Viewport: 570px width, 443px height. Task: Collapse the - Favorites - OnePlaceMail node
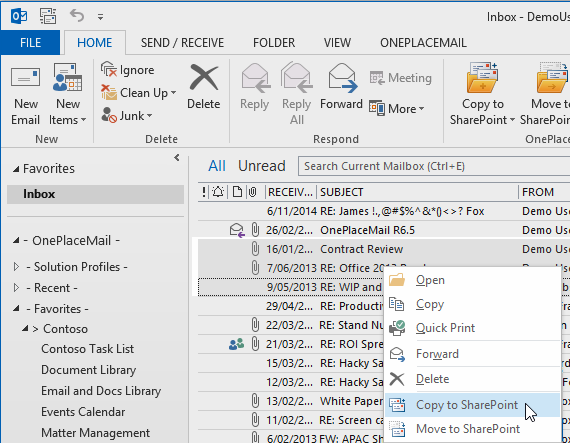[16, 309]
